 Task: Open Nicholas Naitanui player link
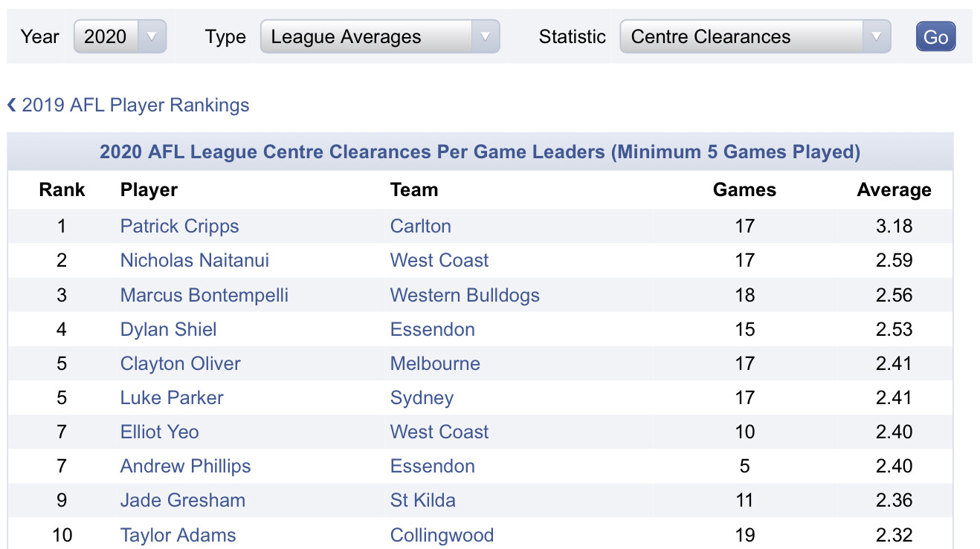195,260
